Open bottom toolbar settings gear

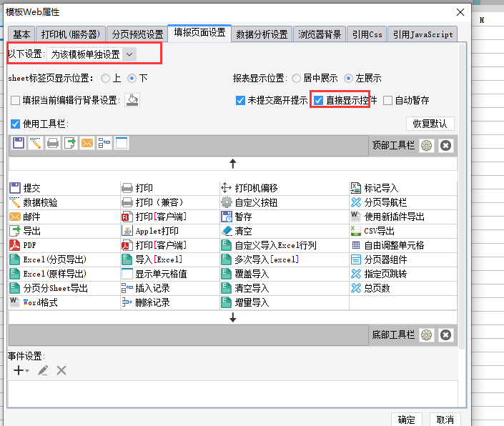pyautogui.click(x=427, y=335)
